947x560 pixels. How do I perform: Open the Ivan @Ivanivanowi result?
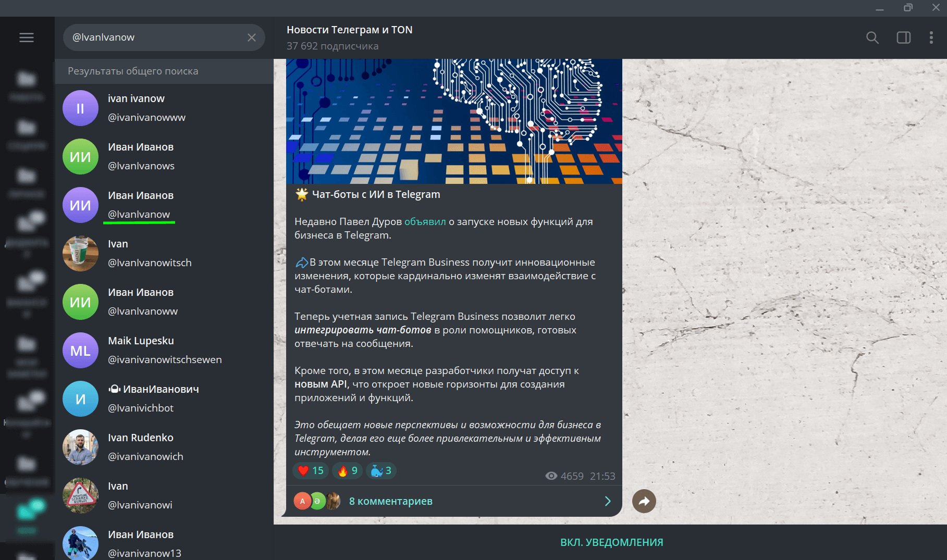tap(164, 495)
